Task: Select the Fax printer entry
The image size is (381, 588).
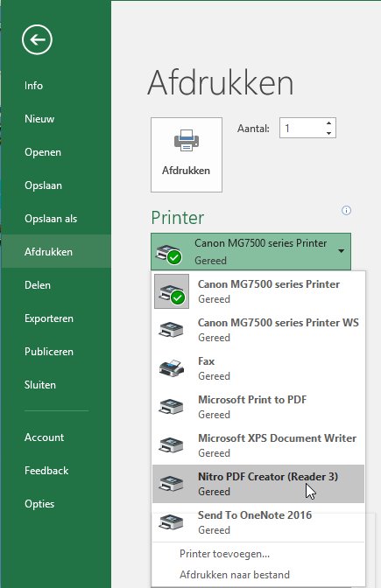Action: 258,368
